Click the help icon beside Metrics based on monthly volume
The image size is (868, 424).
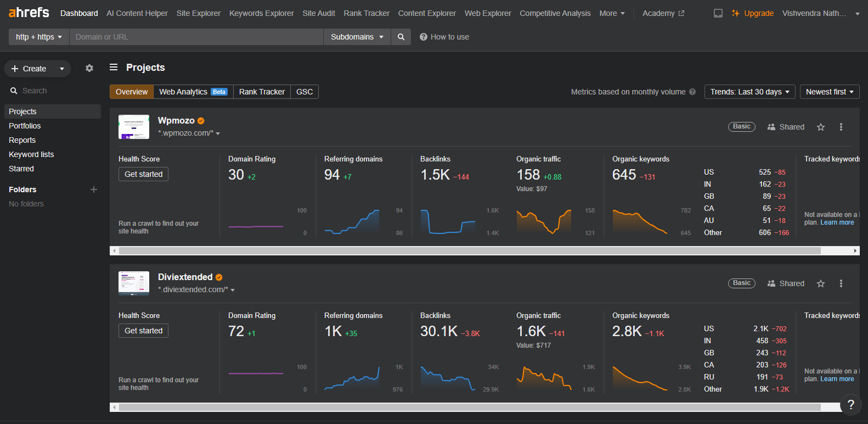692,92
